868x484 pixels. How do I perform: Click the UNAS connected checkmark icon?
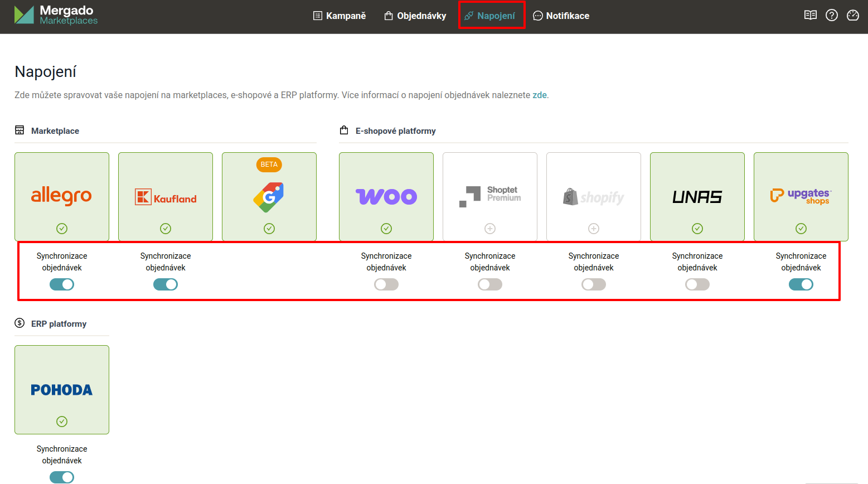(697, 229)
